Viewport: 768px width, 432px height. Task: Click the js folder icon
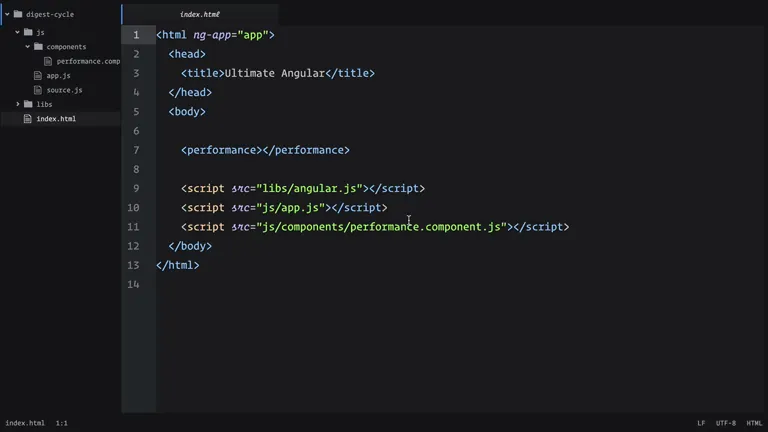[x=28, y=32]
